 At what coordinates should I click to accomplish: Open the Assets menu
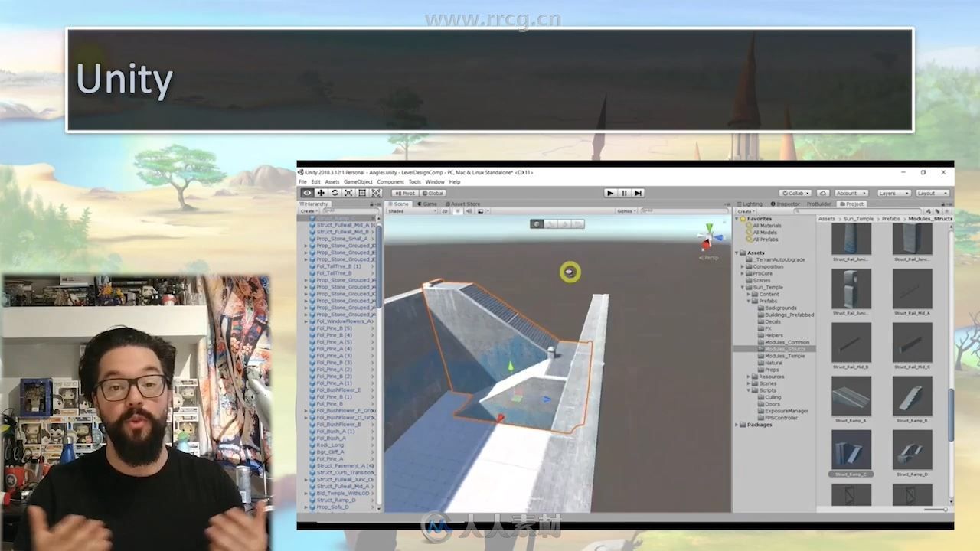[332, 182]
